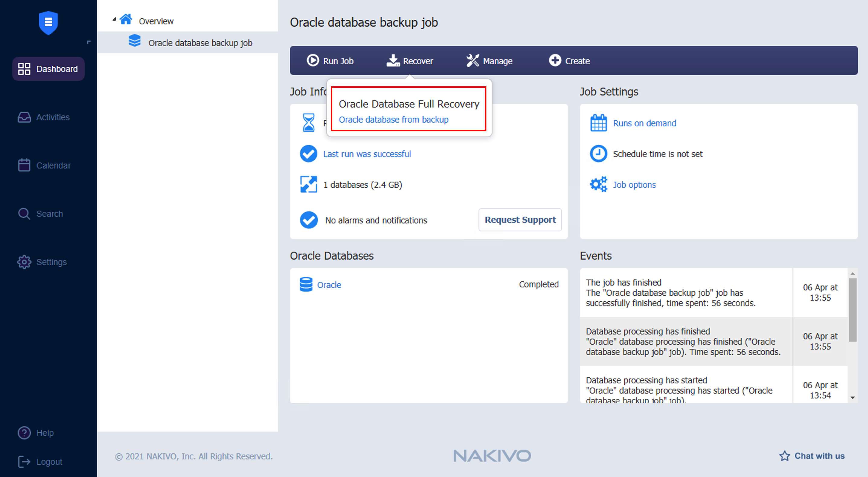Viewport: 868px width, 477px height.
Task: Open Runs on demand link
Action: click(x=645, y=123)
